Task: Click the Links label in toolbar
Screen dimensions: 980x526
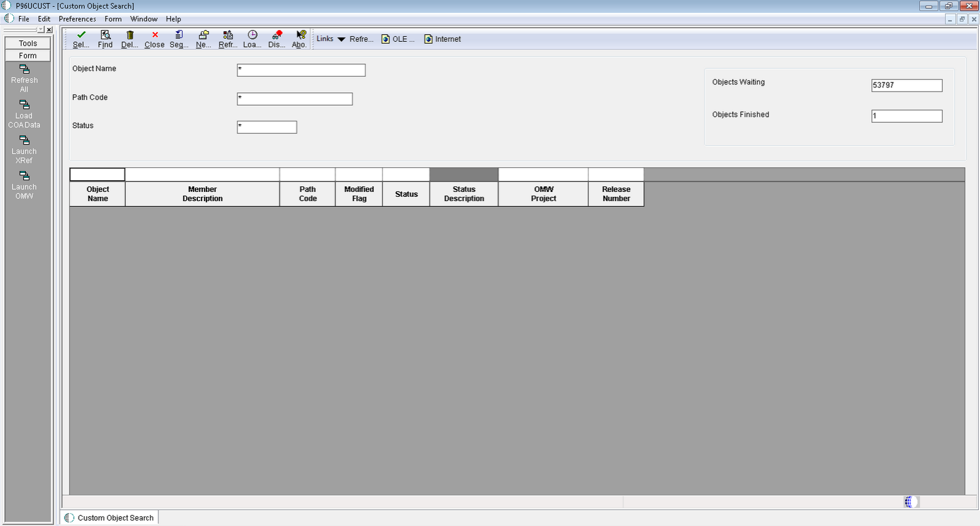Action: click(x=325, y=39)
